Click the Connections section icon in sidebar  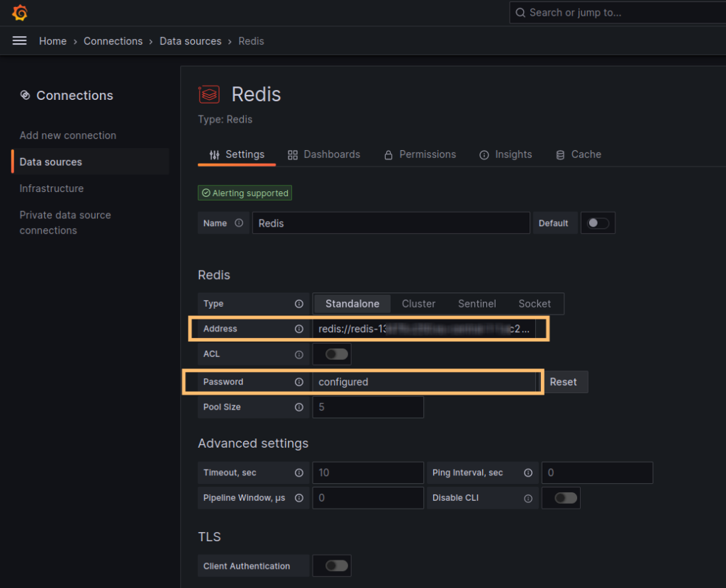tap(25, 95)
